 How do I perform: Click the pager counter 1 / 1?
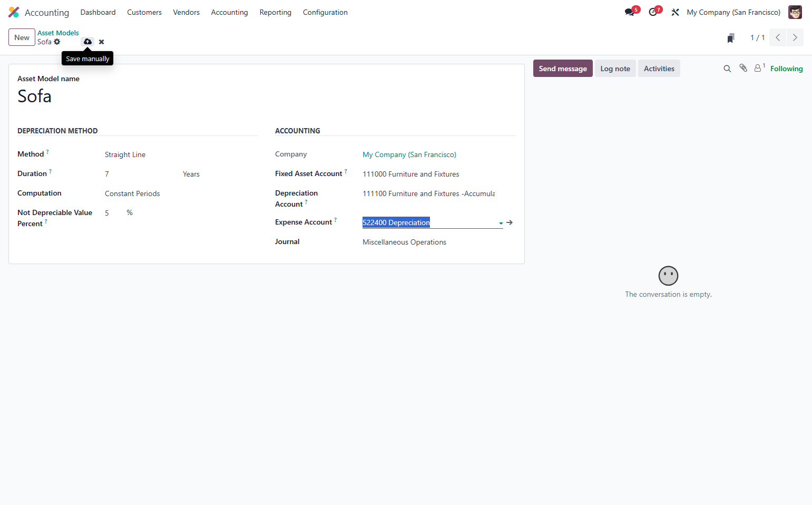tap(758, 37)
